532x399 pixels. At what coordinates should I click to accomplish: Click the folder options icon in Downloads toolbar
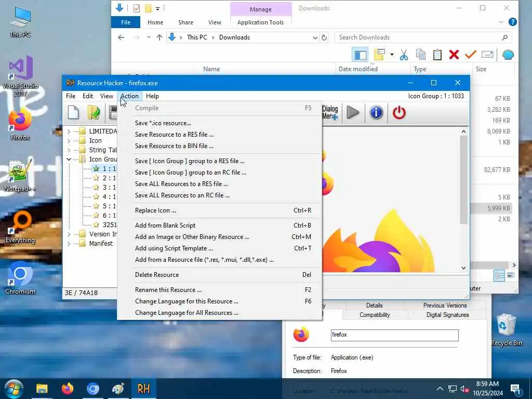pyautogui.click(x=379, y=55)
